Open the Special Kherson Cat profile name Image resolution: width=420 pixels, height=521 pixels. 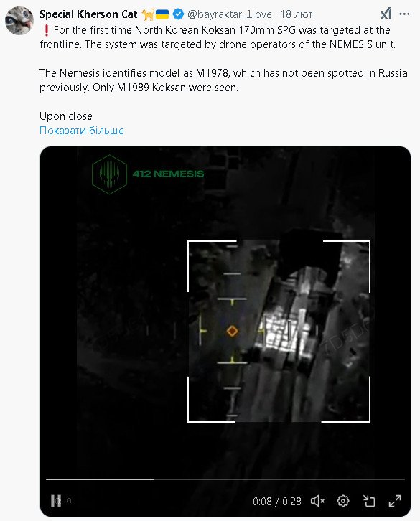[x=88, y=14]
